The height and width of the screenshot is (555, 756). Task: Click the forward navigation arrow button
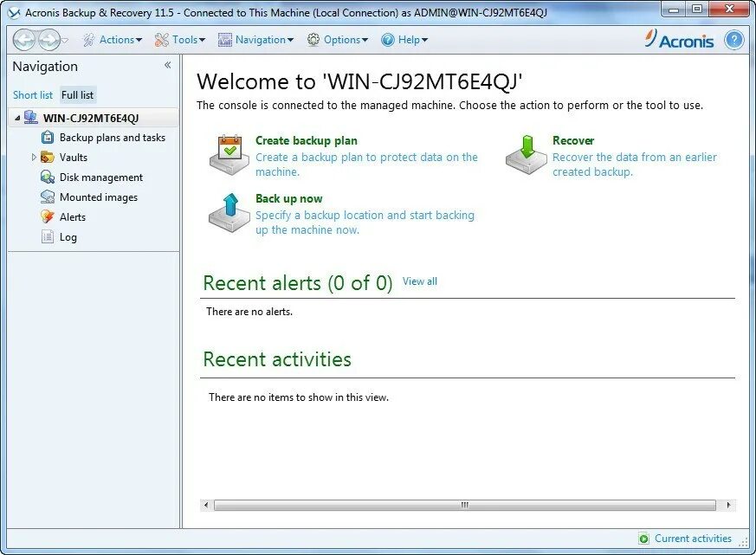(x=49, y=40)
